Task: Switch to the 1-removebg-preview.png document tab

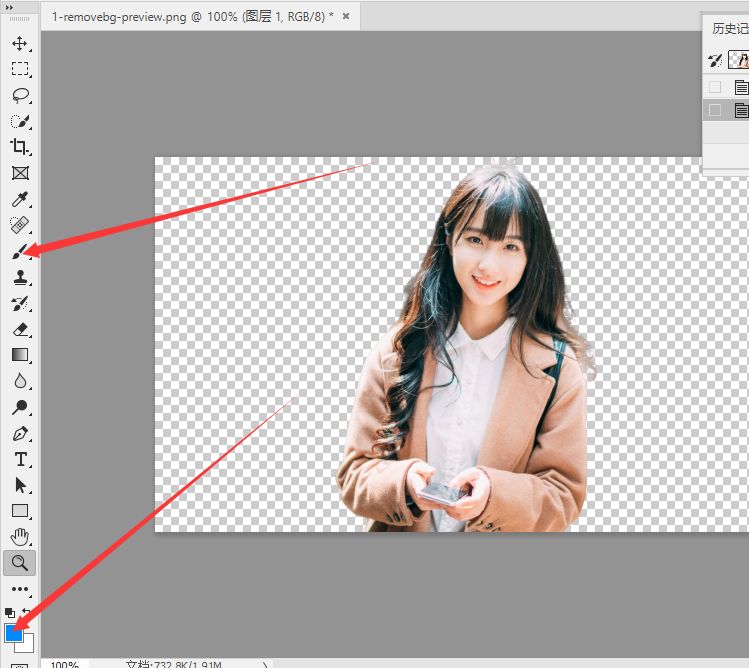Action: click(x=190, y=17)
